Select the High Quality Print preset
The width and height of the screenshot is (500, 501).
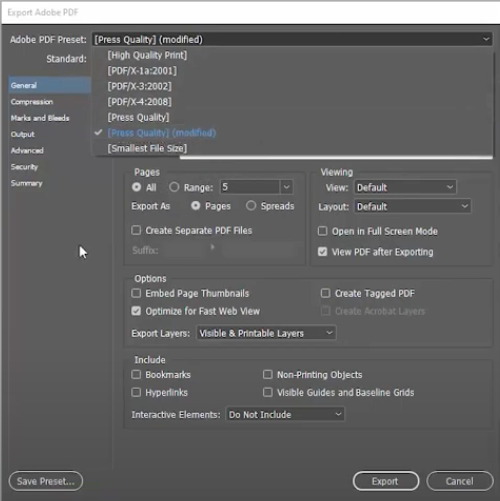pos(147,55)
